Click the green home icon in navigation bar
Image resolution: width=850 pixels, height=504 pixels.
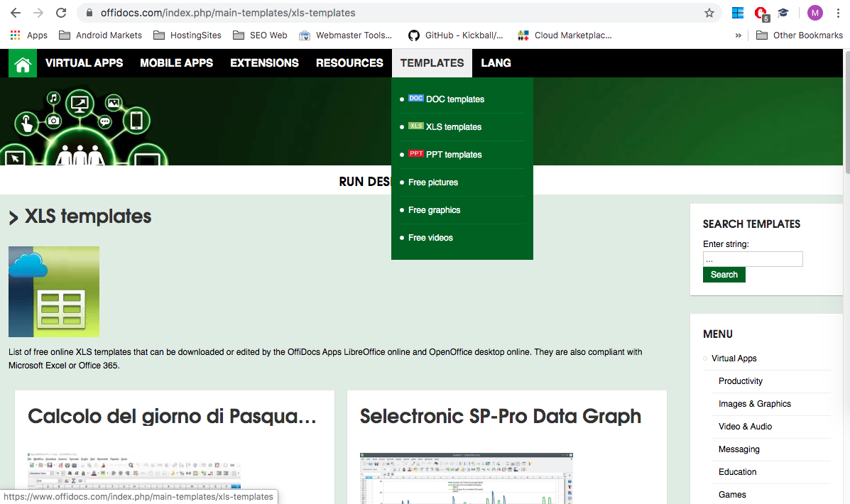(x=22, y=62)
